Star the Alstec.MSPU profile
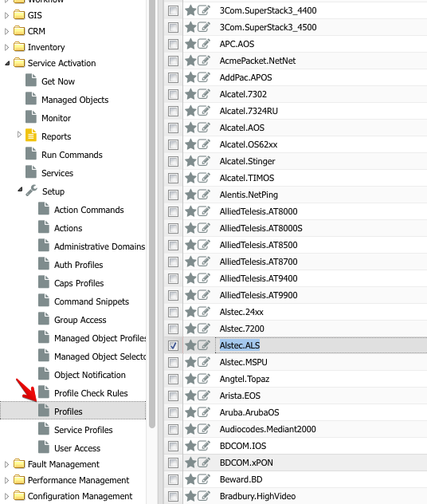 [x=190, y=362]
